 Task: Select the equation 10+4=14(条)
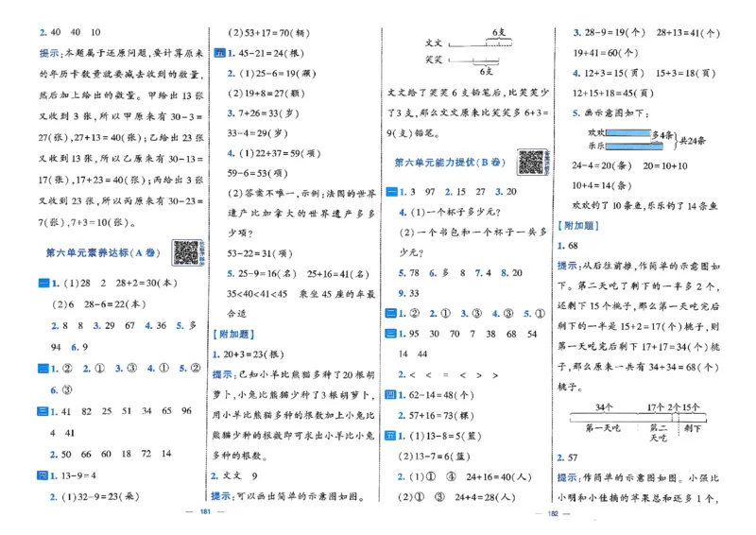tap(602, 185)
